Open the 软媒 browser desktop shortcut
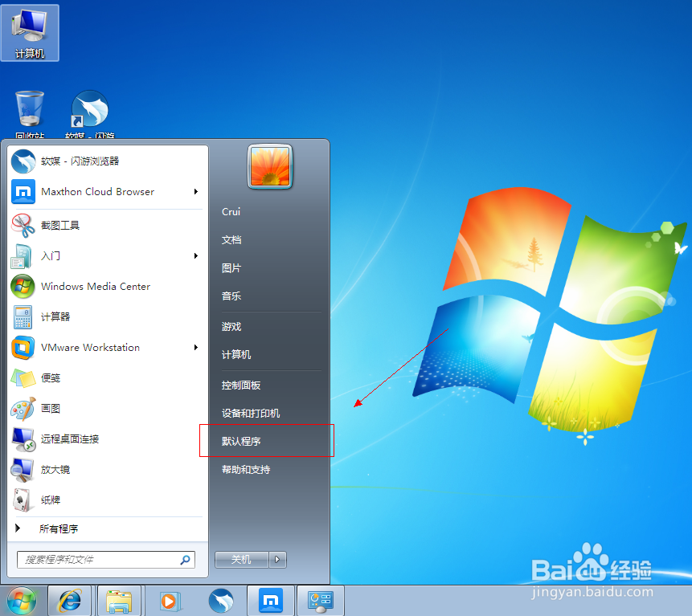This screenshot has width=692, height=616. click(x=90, y=114)
